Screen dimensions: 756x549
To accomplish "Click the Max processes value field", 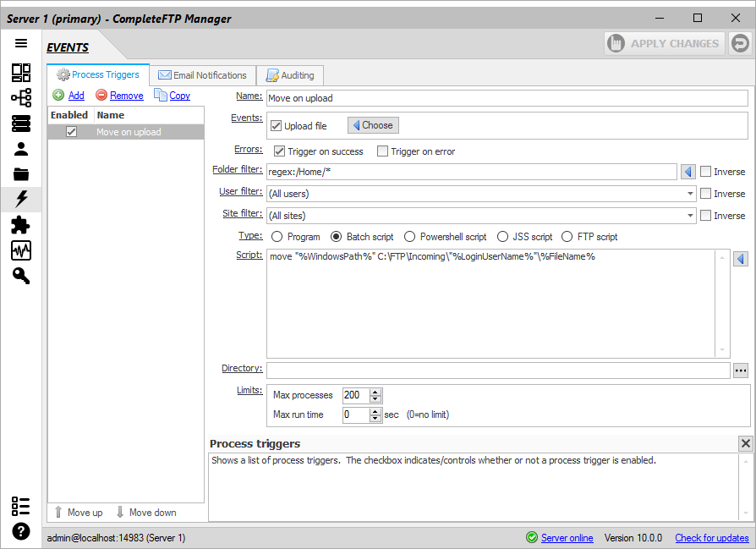I will tap(356, 396).
